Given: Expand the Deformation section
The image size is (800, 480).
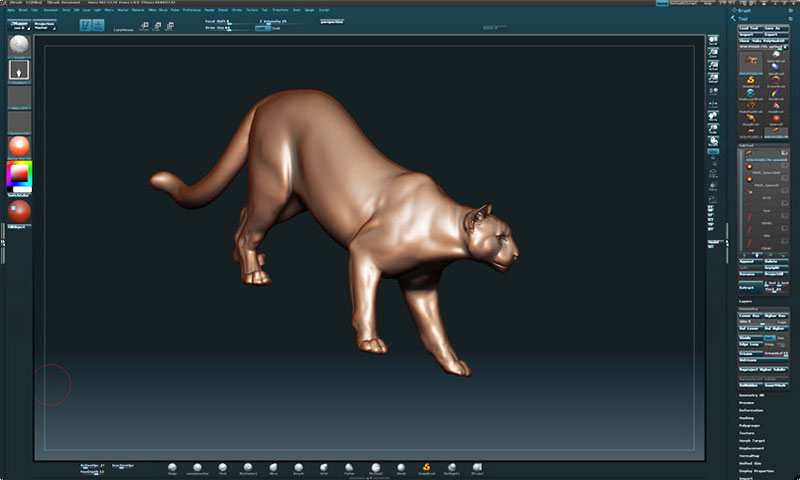Looking at the screenshot, I should 751,411.
